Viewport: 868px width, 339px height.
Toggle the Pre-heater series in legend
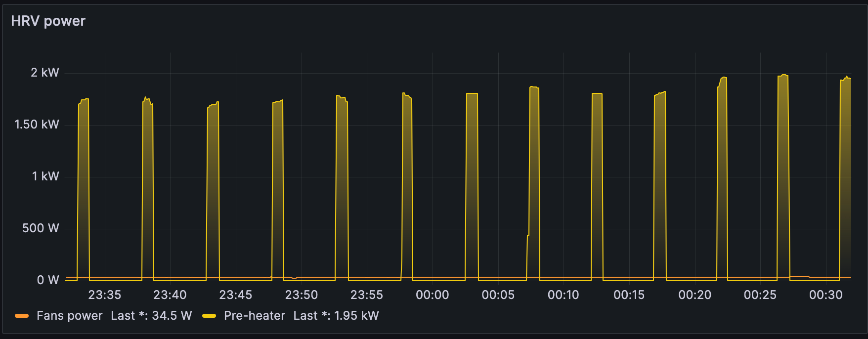pyautogui.click(x=254, y=316)
